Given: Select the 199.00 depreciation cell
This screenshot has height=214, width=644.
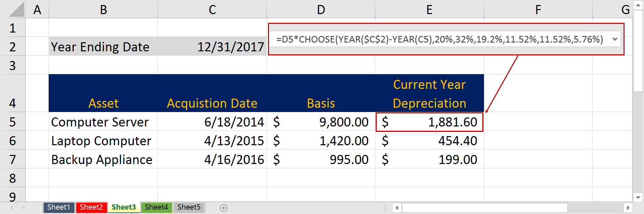Looking at the screenshot, I should 429,159.
